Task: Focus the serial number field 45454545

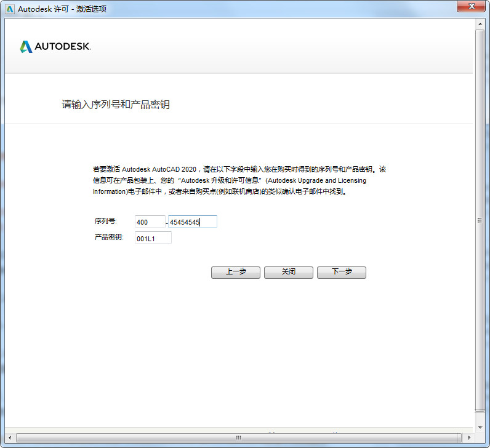Action: pyautogui.click(x=193, y=222)
